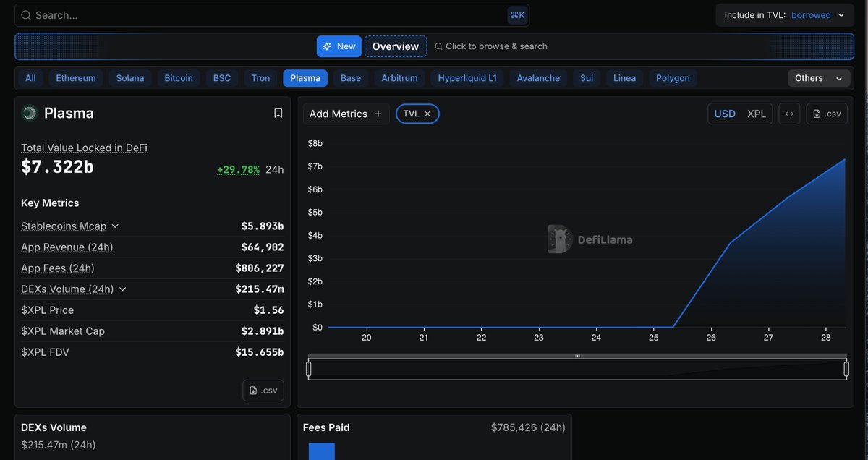The width and height of the screenshot is (868, 460).
Task: Select the Ethereum chain tab
Action: pyautogui.click(x=76, y=78)
